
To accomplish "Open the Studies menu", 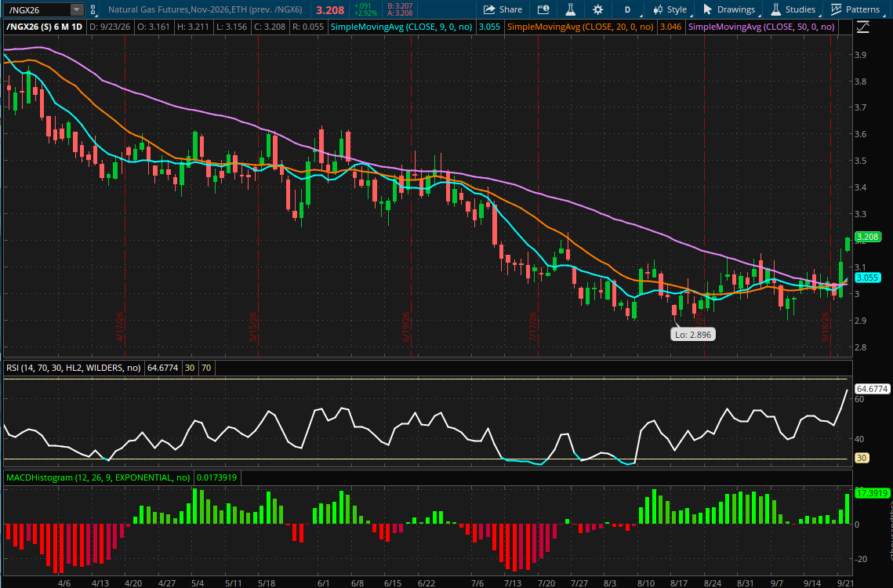I will click(794, 9).
